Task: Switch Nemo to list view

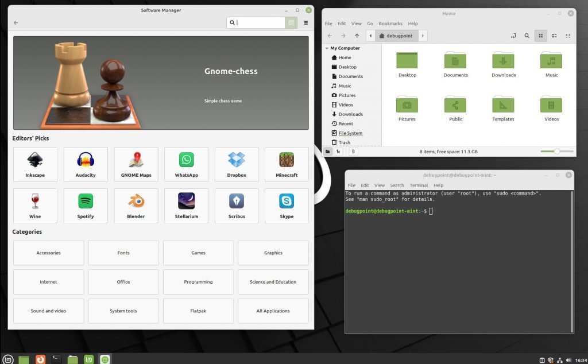Action: tap(554, 36)
